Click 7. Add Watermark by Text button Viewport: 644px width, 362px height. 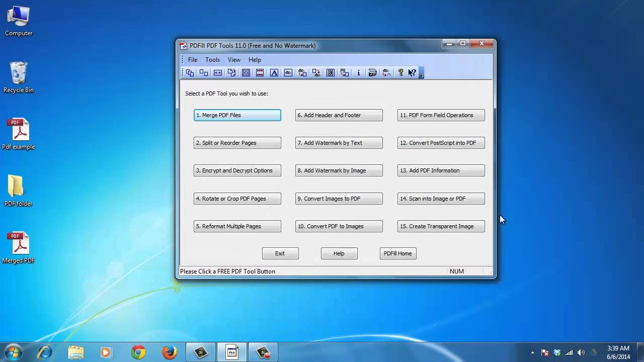pos(339,143)
